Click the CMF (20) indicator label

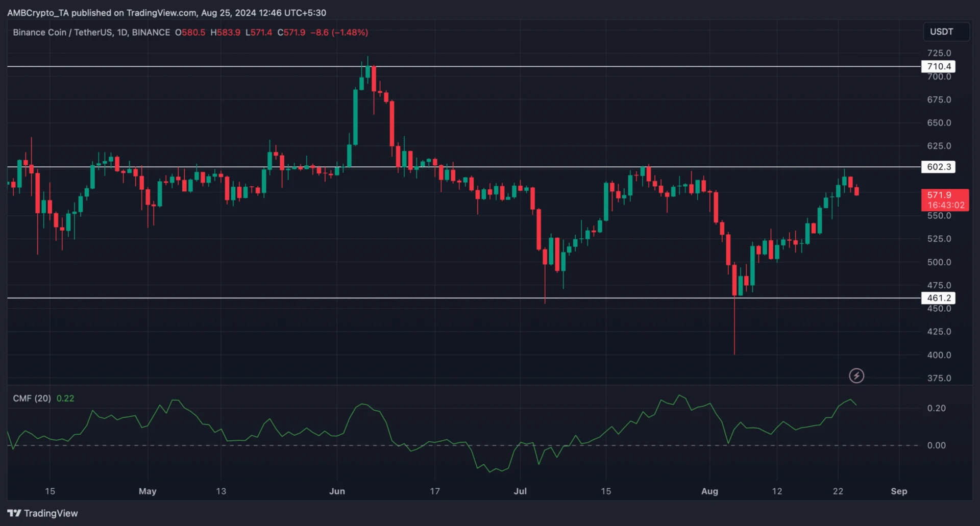point(32,398)
